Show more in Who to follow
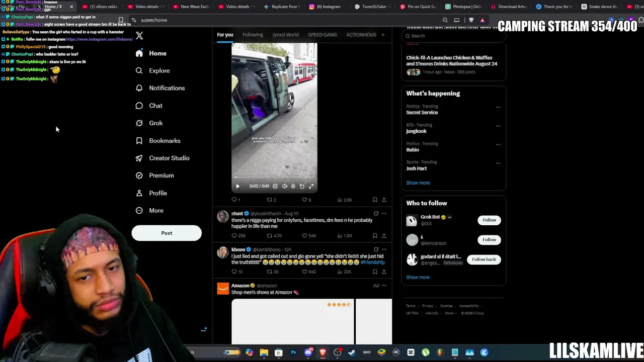Viewport: 644px width, 362px height. [x=418, y=278]
